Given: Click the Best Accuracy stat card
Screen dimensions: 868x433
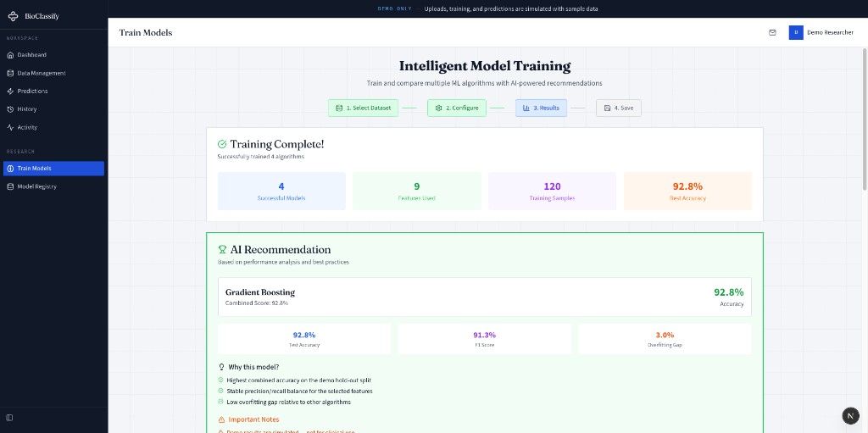Looking at the screenshot, I should (687, 191).
